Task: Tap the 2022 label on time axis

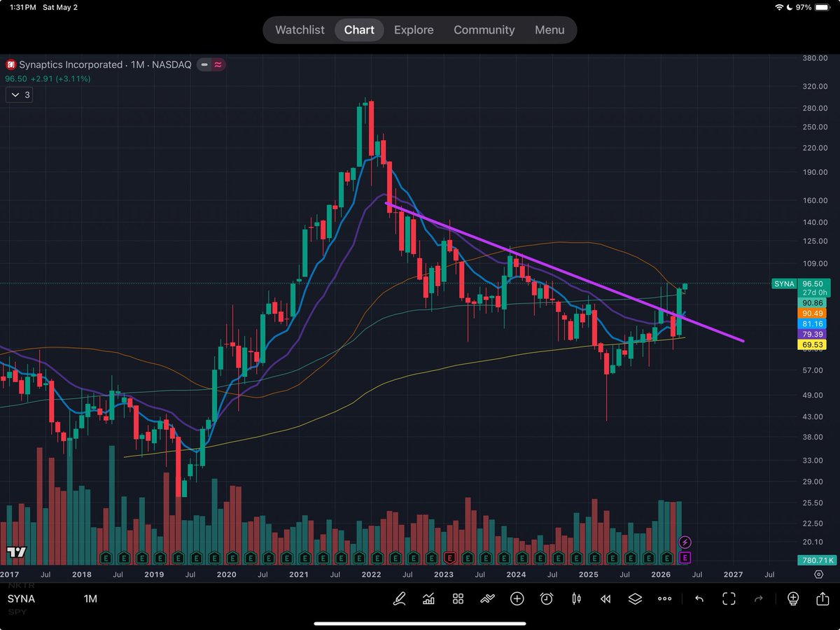Action: click(371, 574)
